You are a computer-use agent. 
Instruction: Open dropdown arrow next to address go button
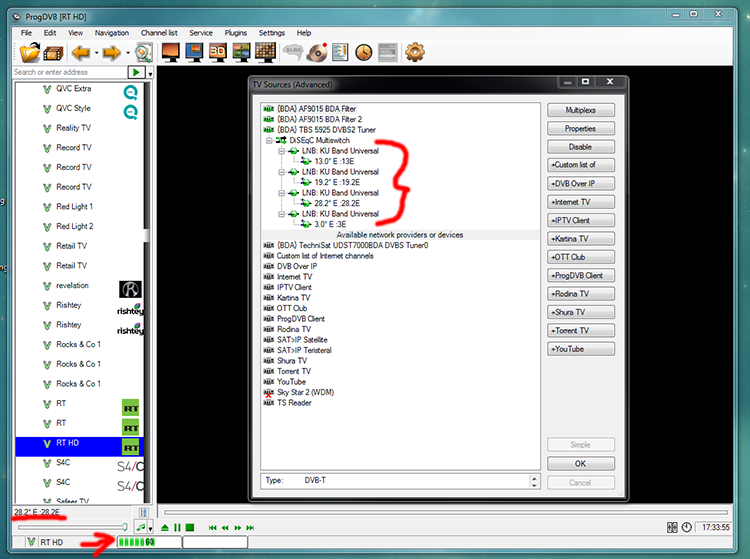tap(151, 73)
